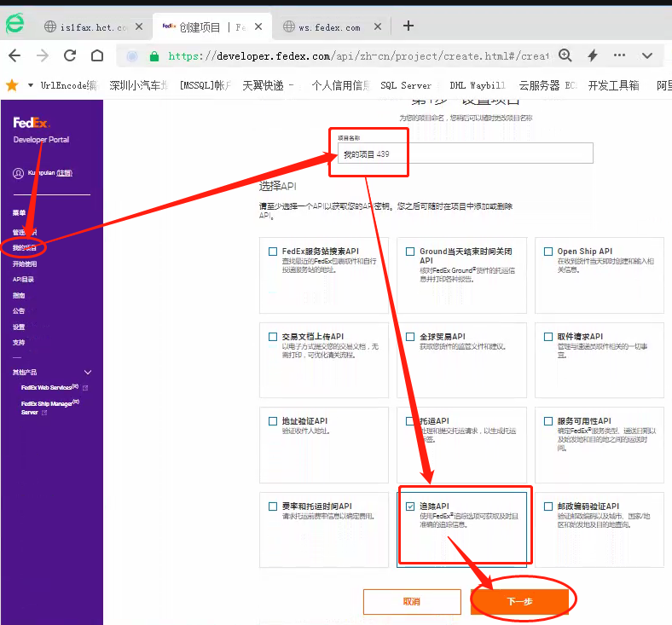The image size is (672, 625).
Task: Check the 交易文档上传API checkbox
Action: tap(273, 337)
